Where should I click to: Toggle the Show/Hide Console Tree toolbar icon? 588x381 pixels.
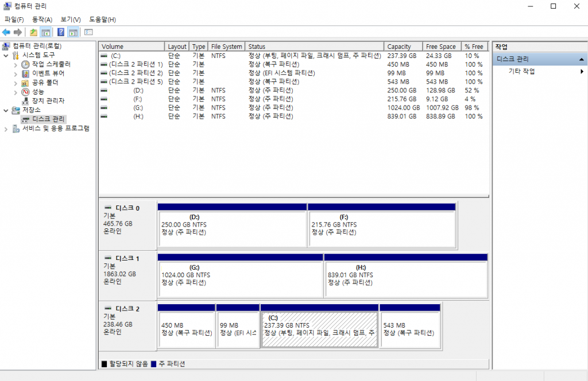(46, 32)
